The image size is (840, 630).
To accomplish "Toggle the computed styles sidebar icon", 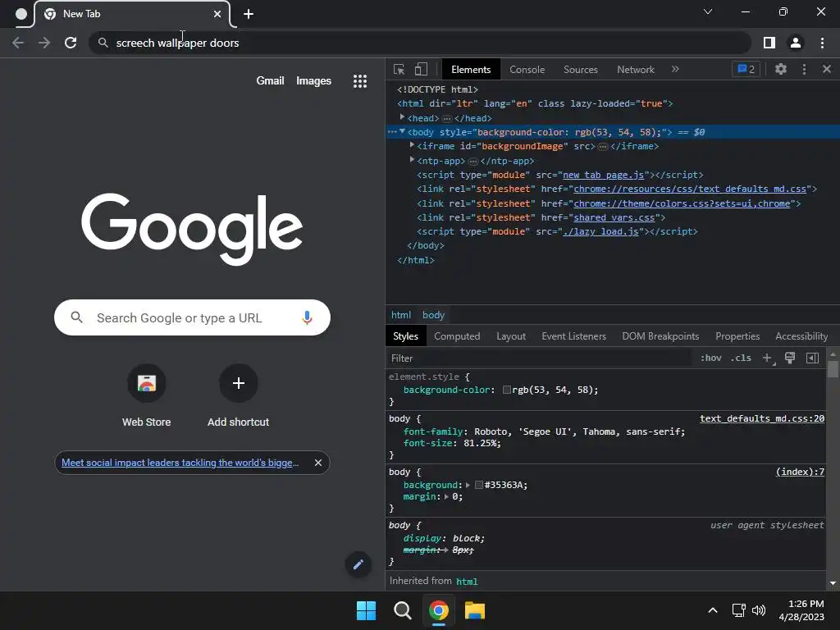I will click(x=812, y=358).
